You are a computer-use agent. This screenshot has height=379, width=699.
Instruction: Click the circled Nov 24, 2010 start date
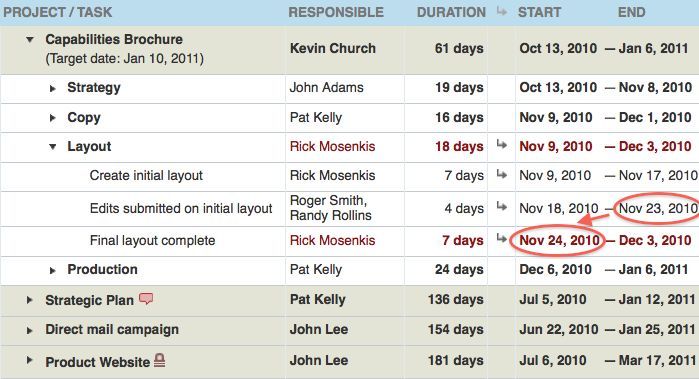[559, 240]
